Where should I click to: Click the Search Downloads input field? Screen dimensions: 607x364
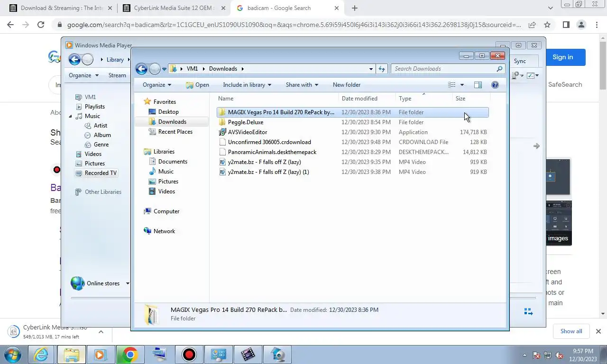[443, 69]
